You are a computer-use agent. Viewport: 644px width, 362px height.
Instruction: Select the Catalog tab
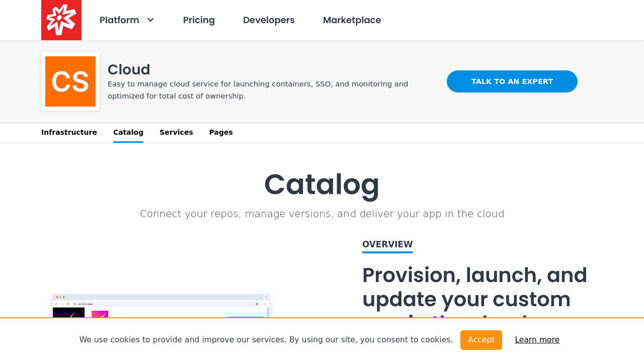tap(128, 132)
